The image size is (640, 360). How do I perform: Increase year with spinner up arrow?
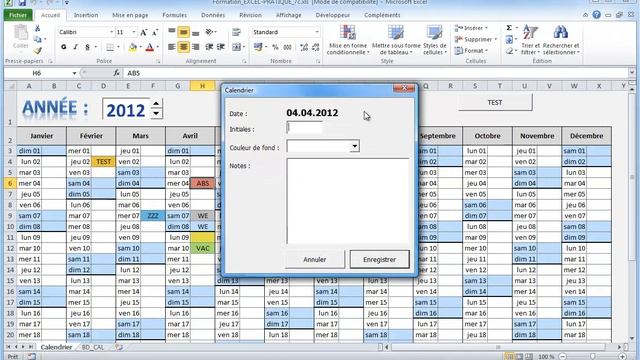(x=156, y=104)
